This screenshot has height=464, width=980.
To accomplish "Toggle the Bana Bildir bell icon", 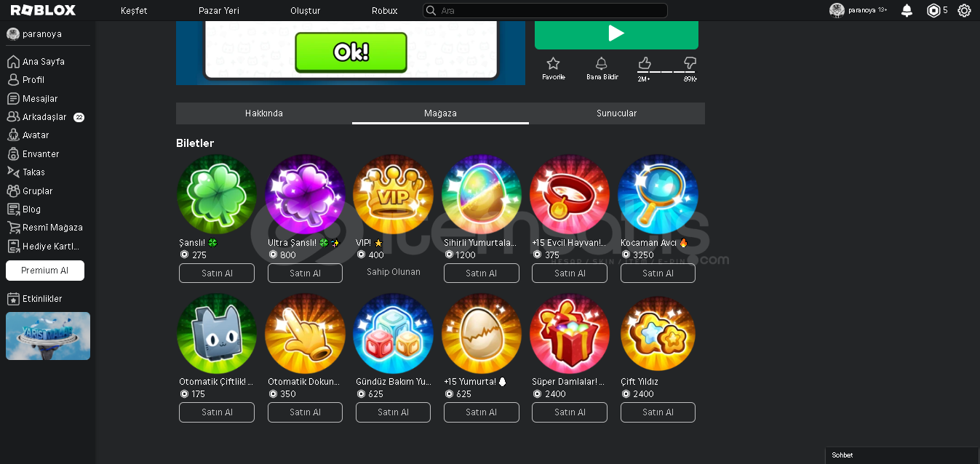I will 602,63.
